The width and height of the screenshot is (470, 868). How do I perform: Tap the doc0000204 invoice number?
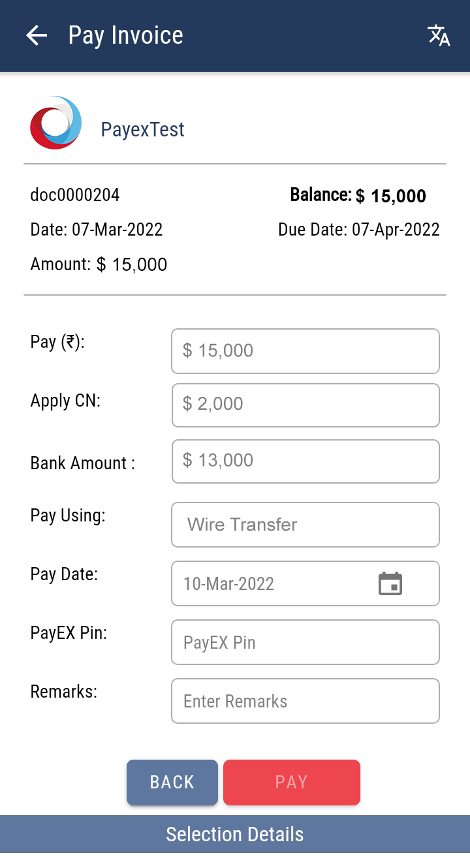tap(75, 195)
